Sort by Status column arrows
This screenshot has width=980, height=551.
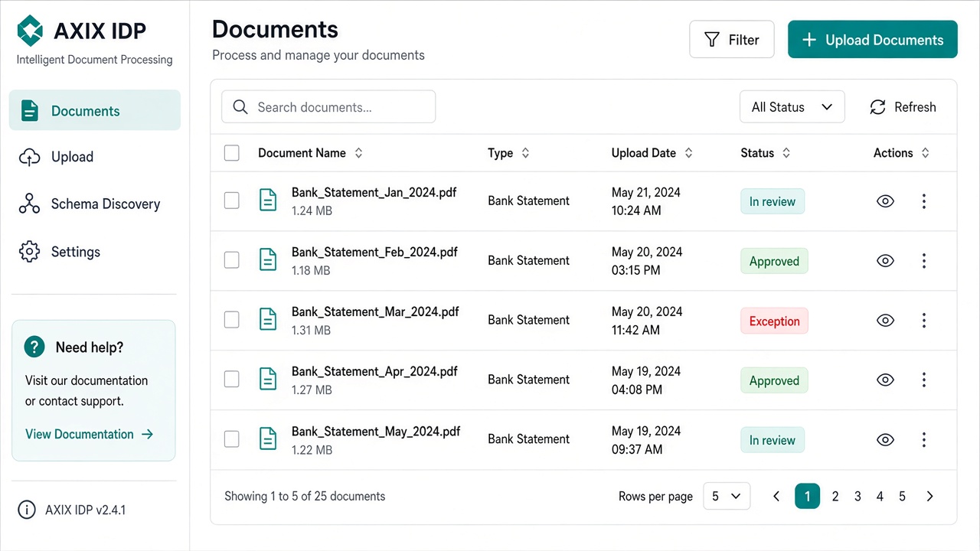point(786,153)
